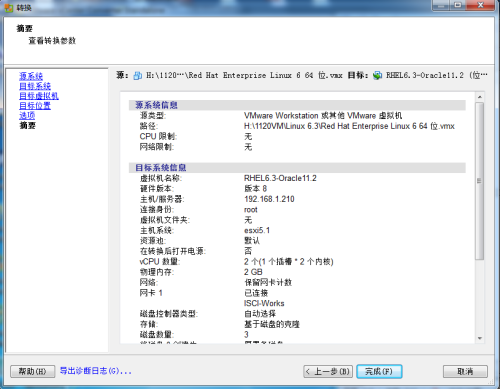This screenshot has height=389, width=500.
Task: Click the summary vertical scrollbar thumb
Action: tap(480, 181)
